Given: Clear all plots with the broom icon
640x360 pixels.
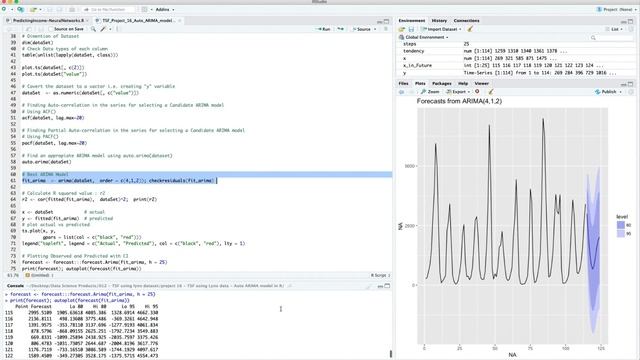Looking at the screenshot, I should [x=491, y=92].
